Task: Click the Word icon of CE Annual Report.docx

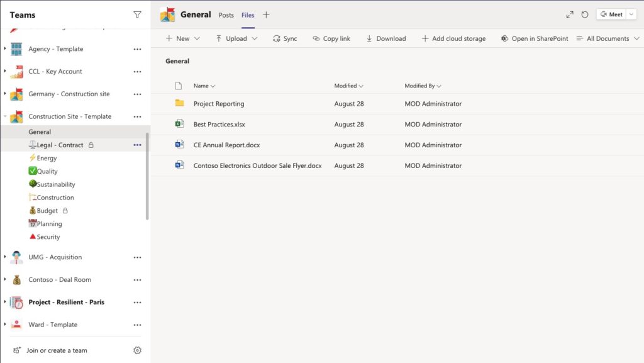Action: pos(179,144)
